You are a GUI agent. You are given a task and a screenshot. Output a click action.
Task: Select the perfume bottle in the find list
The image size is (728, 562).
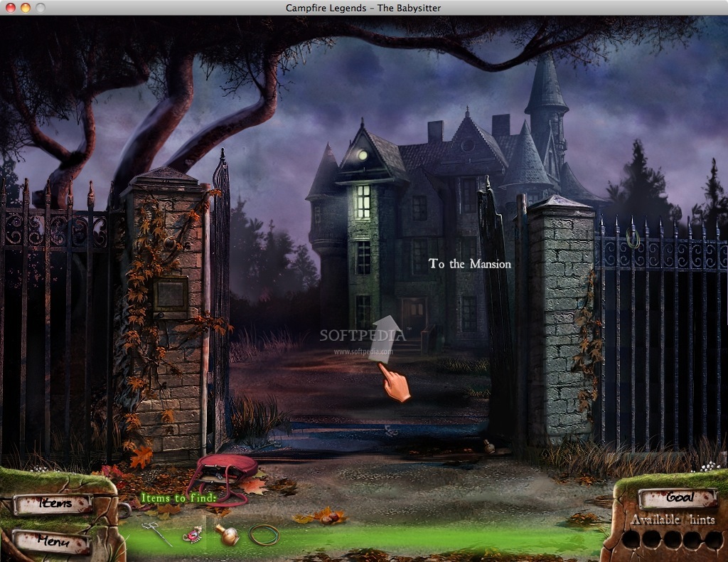click(227, 534)
